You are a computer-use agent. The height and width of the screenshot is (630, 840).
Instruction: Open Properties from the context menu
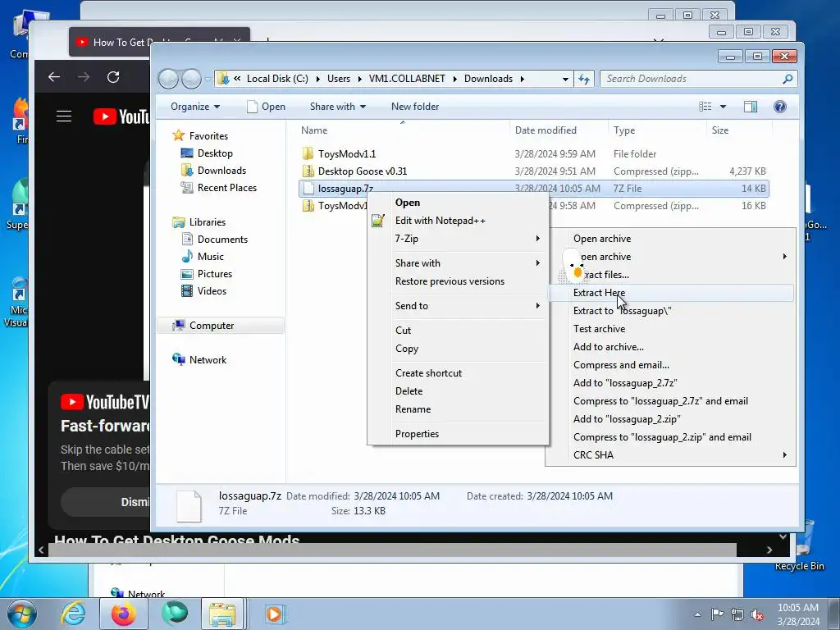click(458, 434)
